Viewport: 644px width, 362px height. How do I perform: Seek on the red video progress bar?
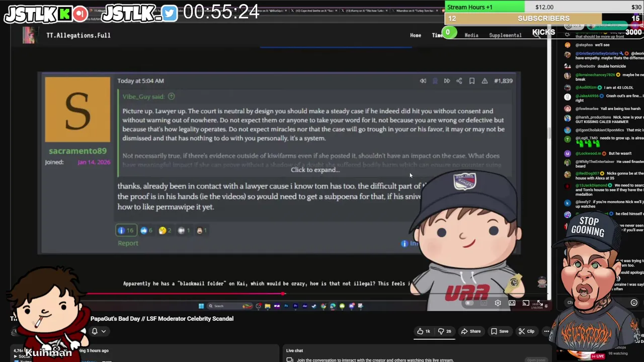(x=282, y=294)
